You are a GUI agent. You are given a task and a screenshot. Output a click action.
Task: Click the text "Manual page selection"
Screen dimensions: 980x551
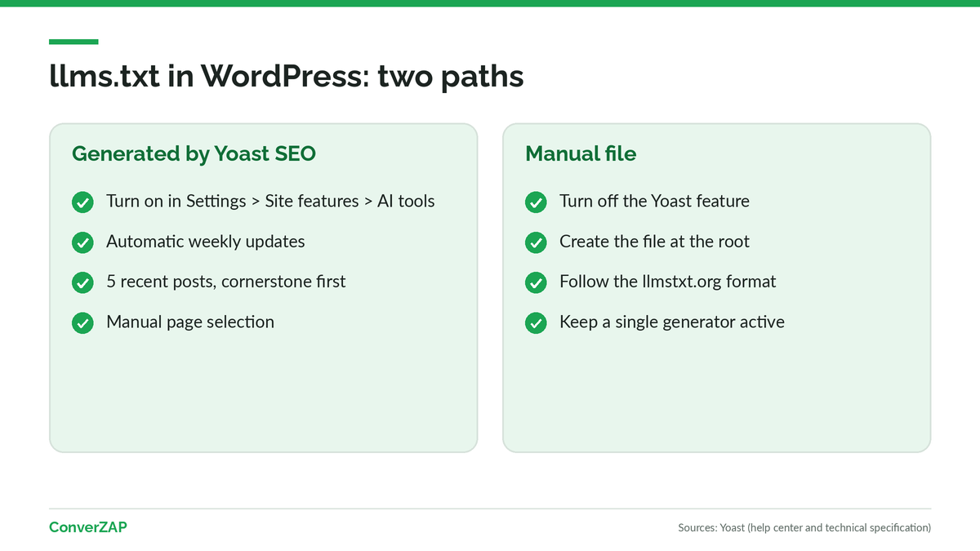tap(190, 322)
